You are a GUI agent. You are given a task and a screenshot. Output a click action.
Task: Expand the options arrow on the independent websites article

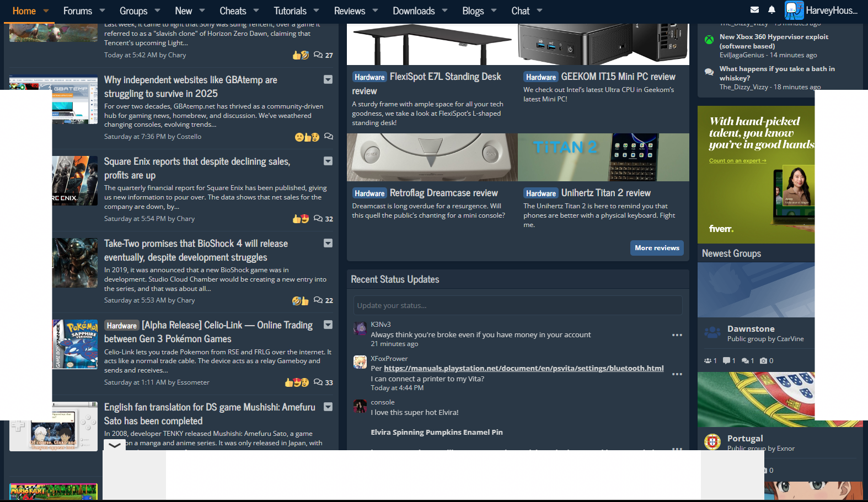click(328, 79)
